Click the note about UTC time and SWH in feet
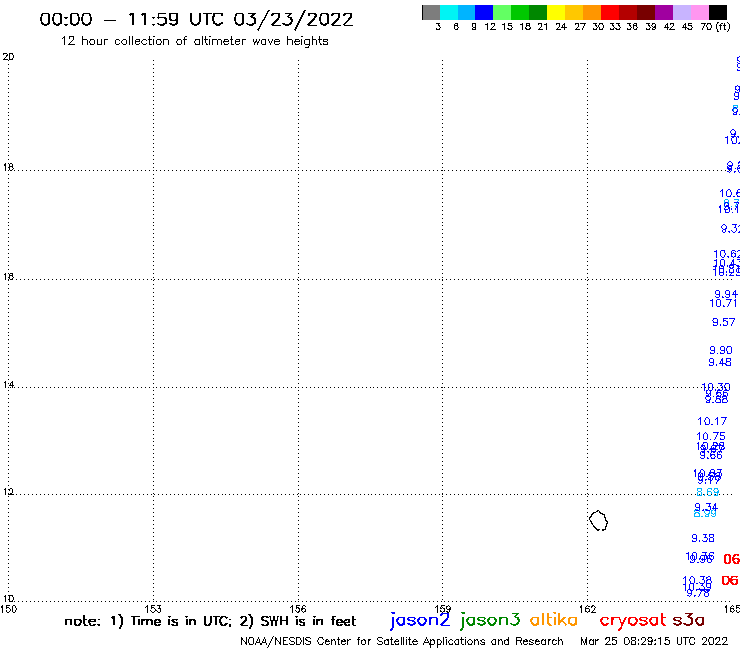The width and height of the screenshot is (740, 650). [210, 621]
